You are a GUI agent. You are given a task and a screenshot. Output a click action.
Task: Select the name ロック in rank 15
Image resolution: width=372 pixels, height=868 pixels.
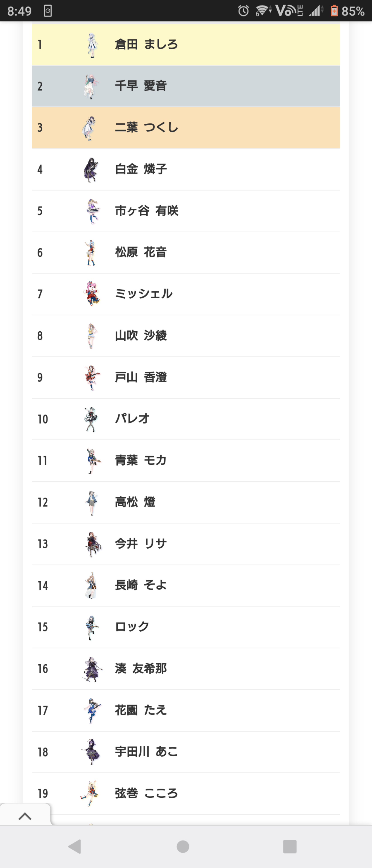point(132,627)
